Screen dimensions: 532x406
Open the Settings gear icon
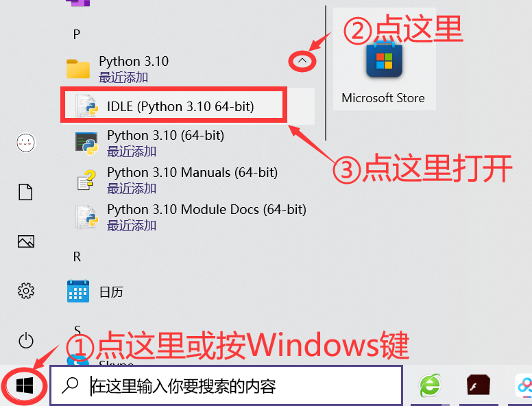26,291
